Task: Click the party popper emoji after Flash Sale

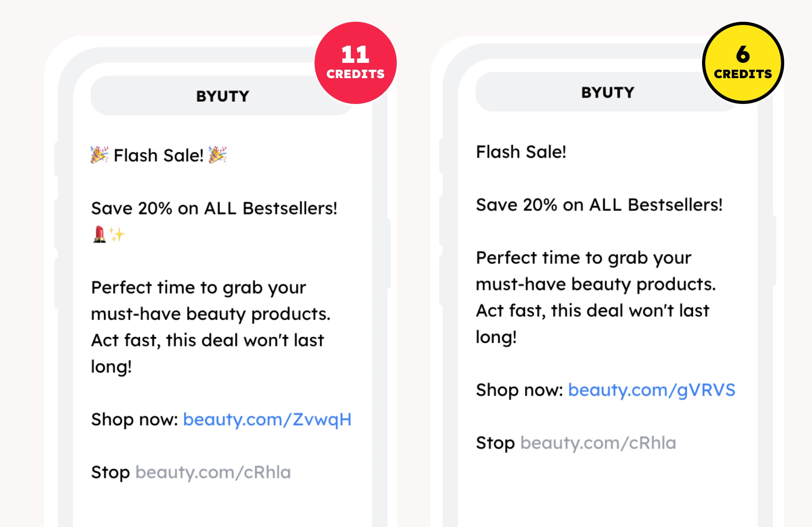Action: pyautogui.click(x=217, y=155)
